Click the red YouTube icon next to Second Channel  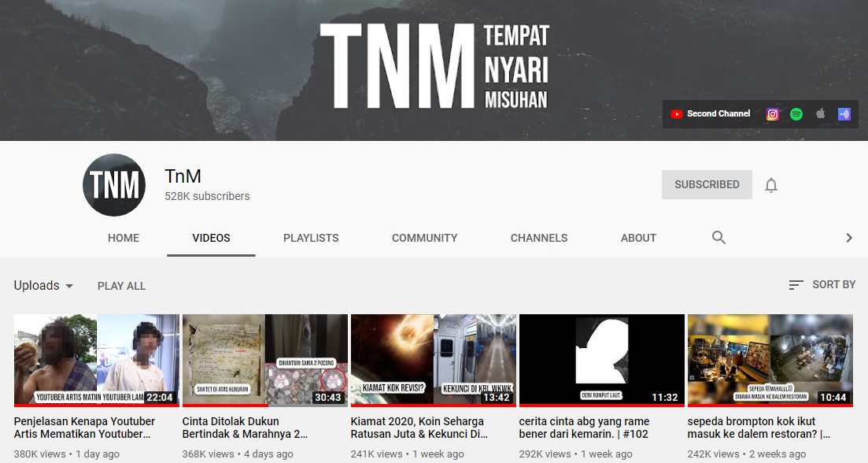(677, 114)
